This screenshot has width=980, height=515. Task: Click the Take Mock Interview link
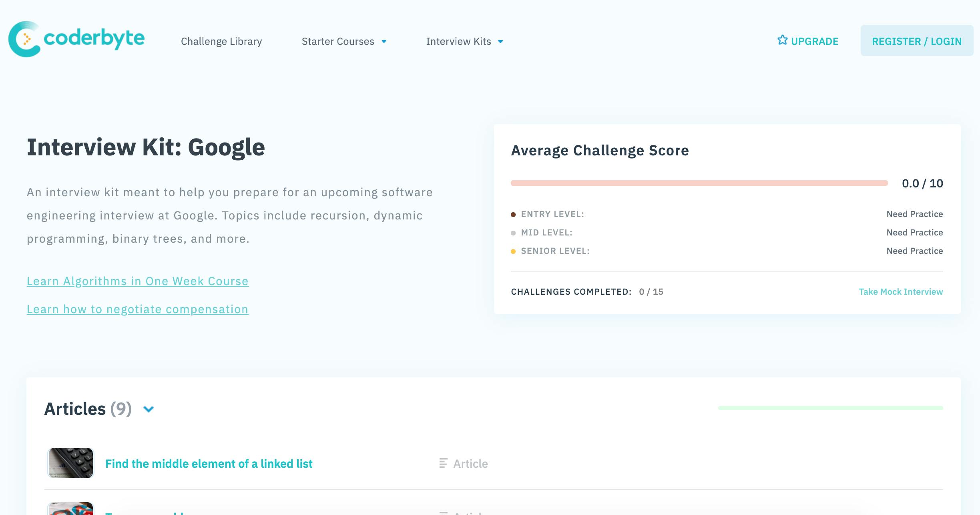(901, 292)
